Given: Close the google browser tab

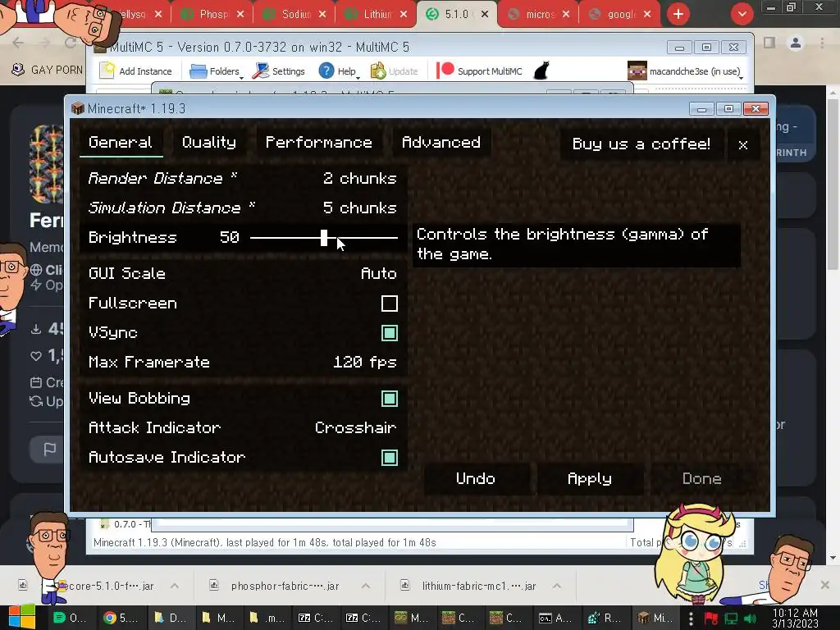Looking at the screenshot, I should click(x=647, y=15).
